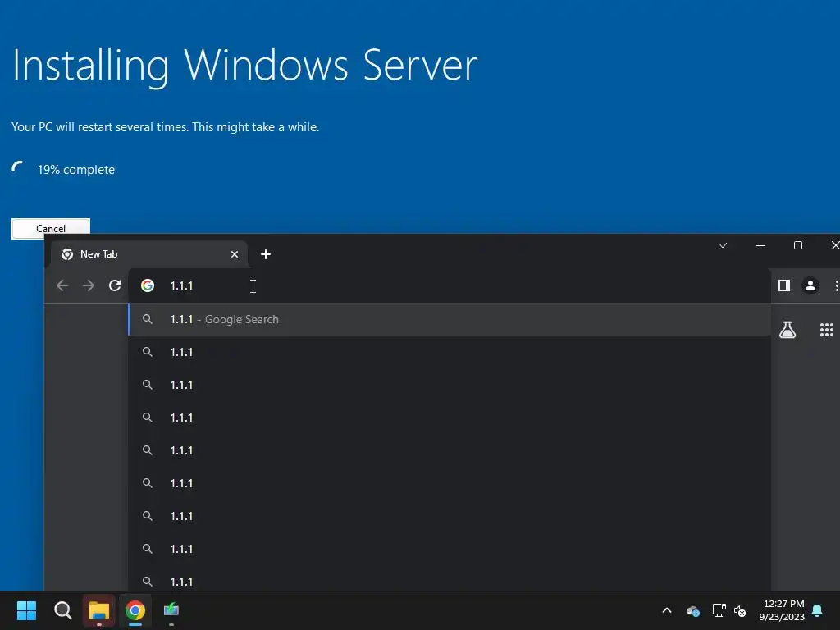The height and width of the screenshot is (630, 840).
Task: Choose the '1.1.1 - Google Search' suggestion
Action: coord(450,319)
